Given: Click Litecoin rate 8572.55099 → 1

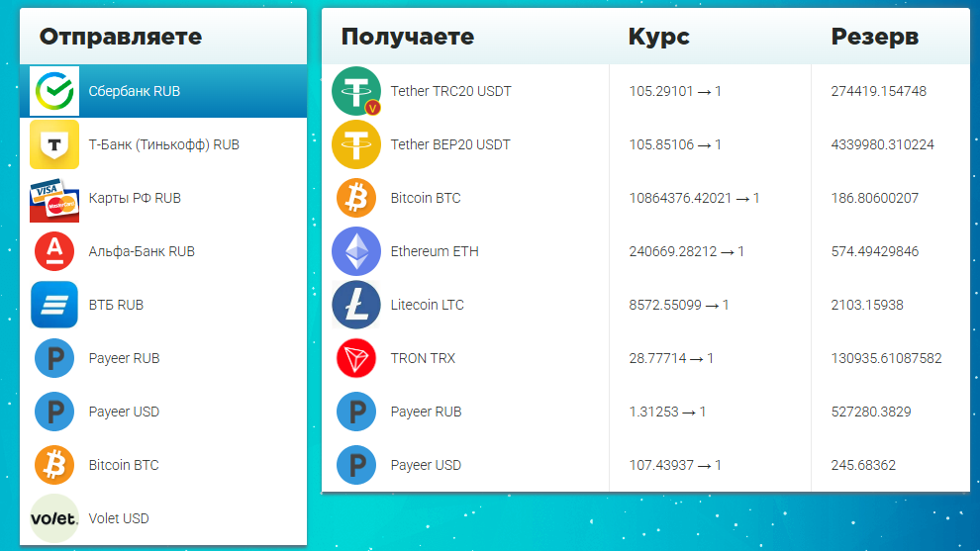Looking at the screenshot, I should (679, 305).
